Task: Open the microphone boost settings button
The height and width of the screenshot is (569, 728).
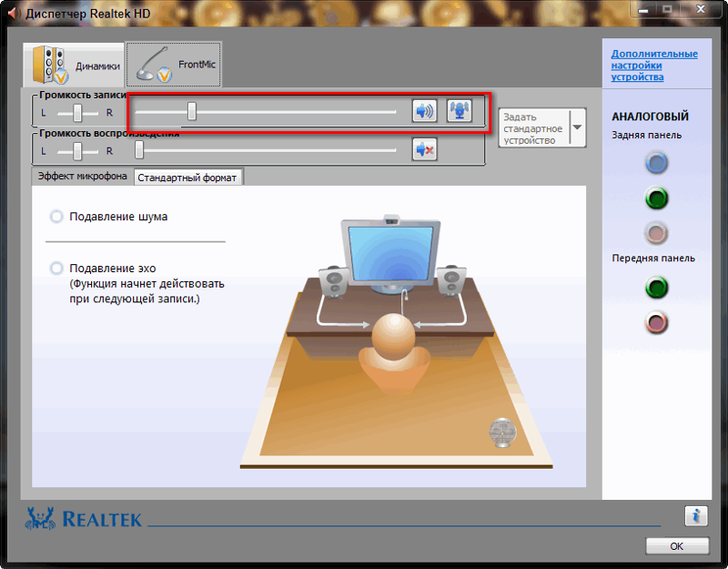Action: (460, 111)
